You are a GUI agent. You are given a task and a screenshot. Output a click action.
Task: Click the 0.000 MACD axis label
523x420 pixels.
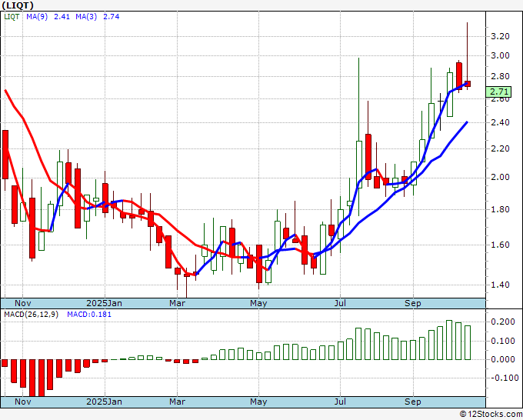pos(503,360)
